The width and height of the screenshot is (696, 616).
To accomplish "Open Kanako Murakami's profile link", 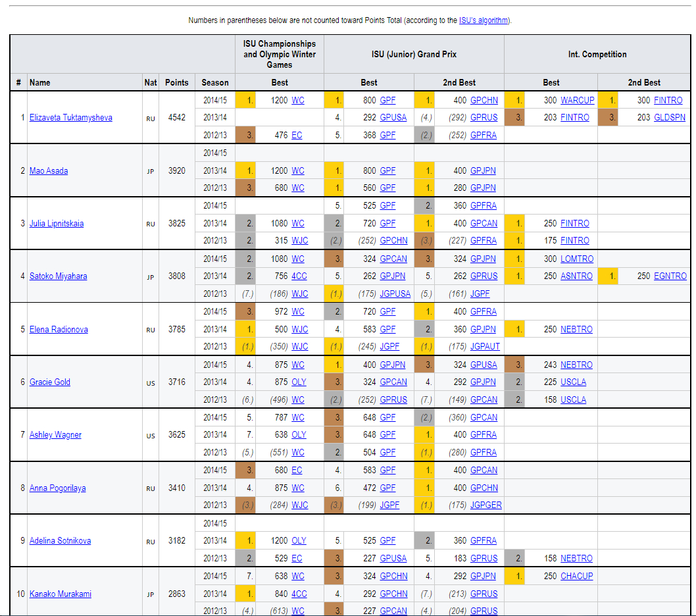I will (61, 594).
